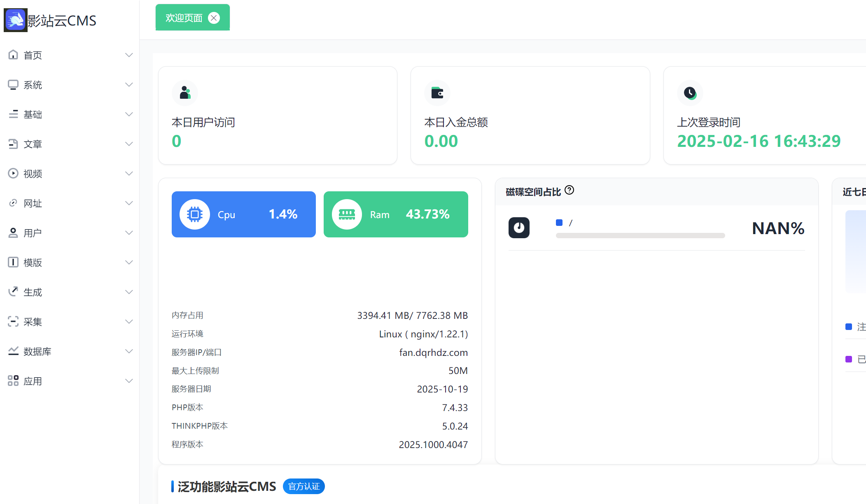This screenshot has width=866, height=504.
Task: Open the 磁碟空间占比 help question mark icon
Action: click(570, 190)
